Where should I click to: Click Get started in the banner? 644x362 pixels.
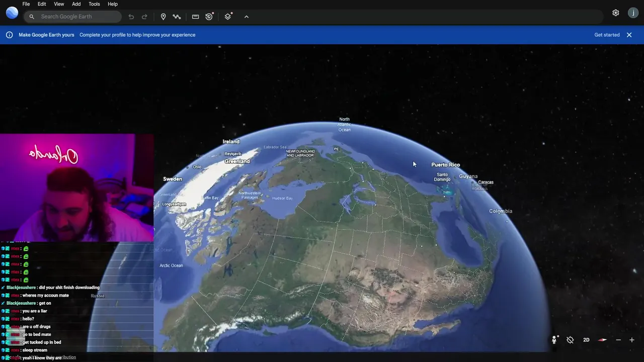pyautogui.click(x=607, y=35)
